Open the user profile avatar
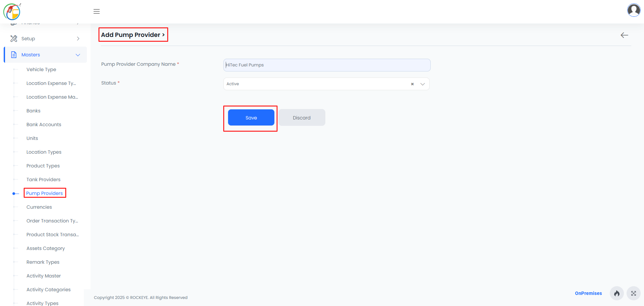 (634, 10)
